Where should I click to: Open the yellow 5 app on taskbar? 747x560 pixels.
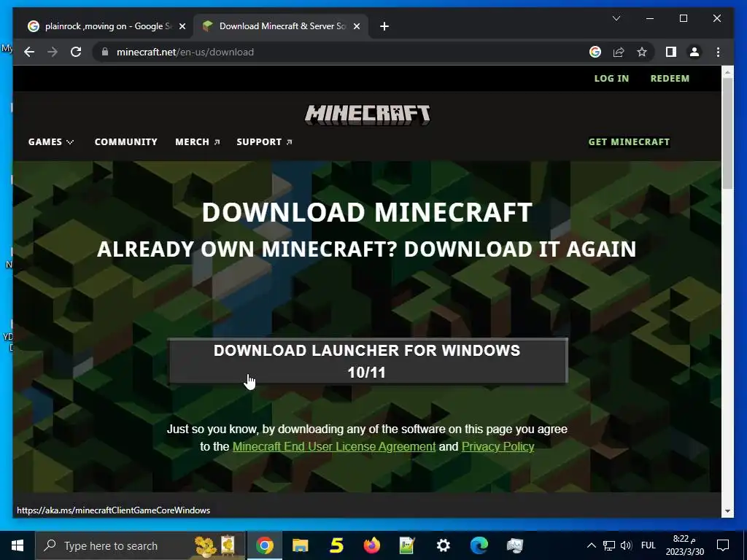click(x=336, y=545)
